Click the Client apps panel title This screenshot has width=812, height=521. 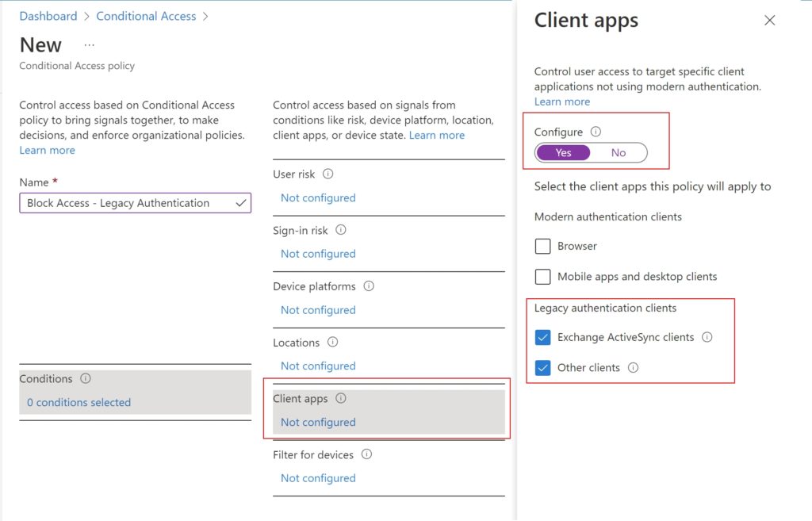point(586,21)
